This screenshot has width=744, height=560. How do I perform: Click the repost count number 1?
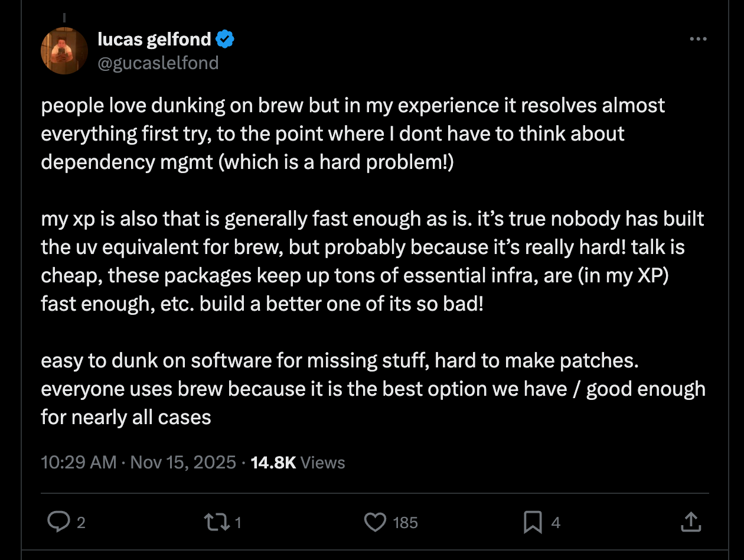click(237, 523)
